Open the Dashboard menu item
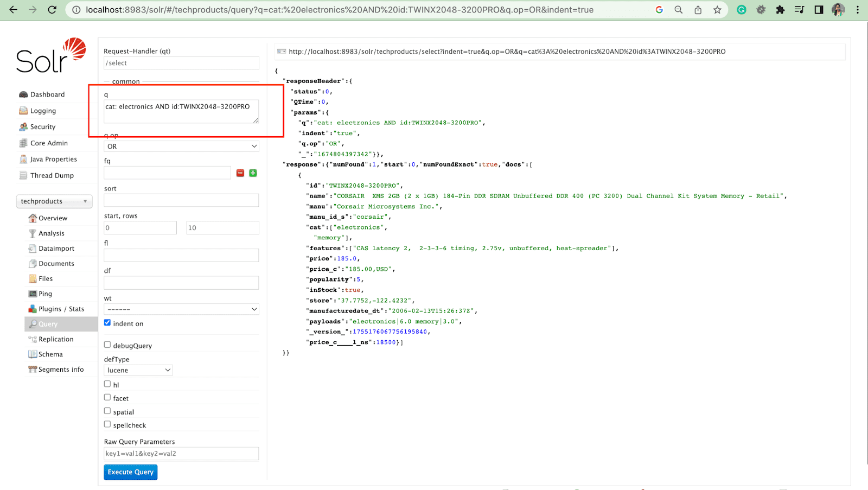Viewport: 868px width, 490px height. pos(47,94)
